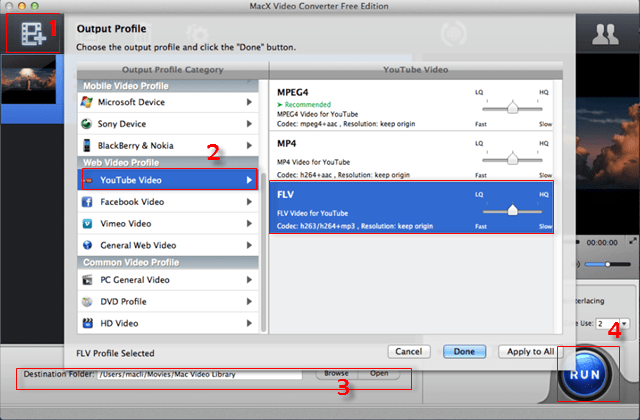This screenshot has height=420, width=640.
Task: Click the Open folder button
Action: (x=379, y=373)
